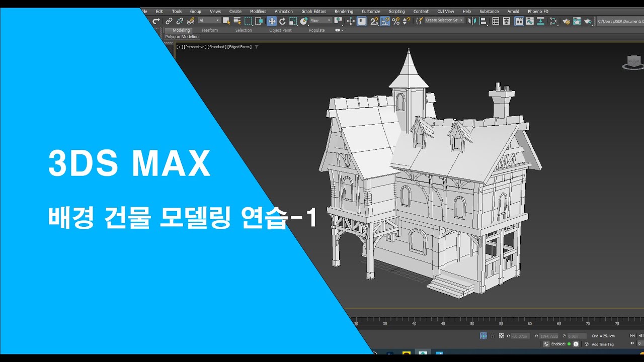Click the Redo arrow icon

(x=156, y=21)
